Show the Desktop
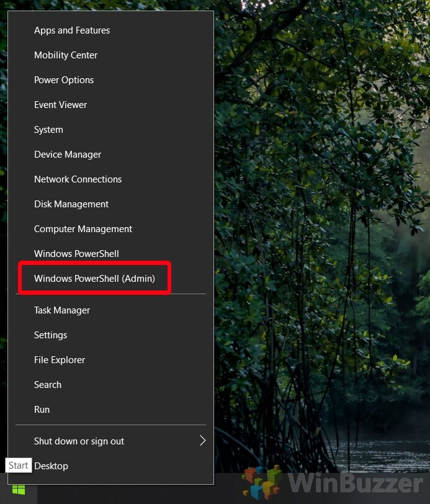Image resolution: width=430 pixels, height=504 pixels. coord(111,466)
